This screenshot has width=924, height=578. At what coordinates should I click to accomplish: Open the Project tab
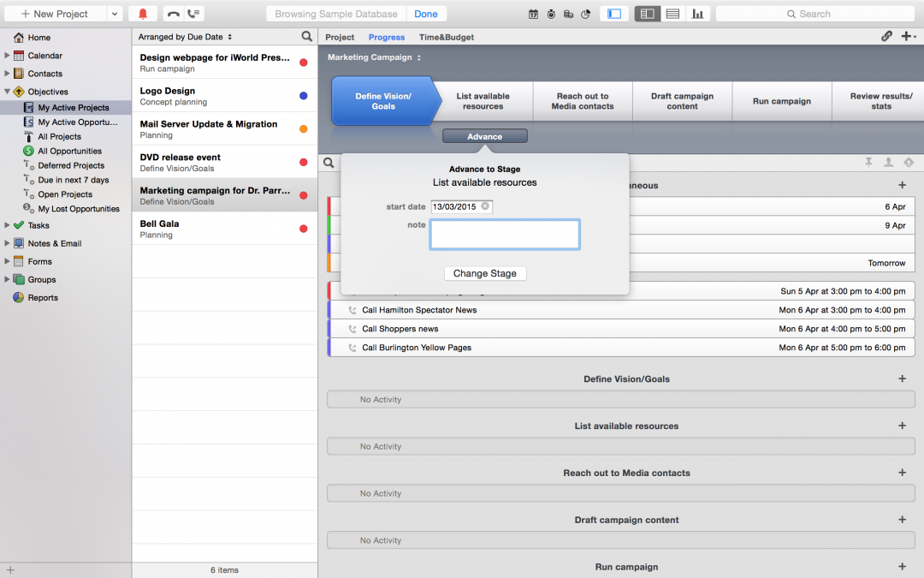[x=340, y=37]
